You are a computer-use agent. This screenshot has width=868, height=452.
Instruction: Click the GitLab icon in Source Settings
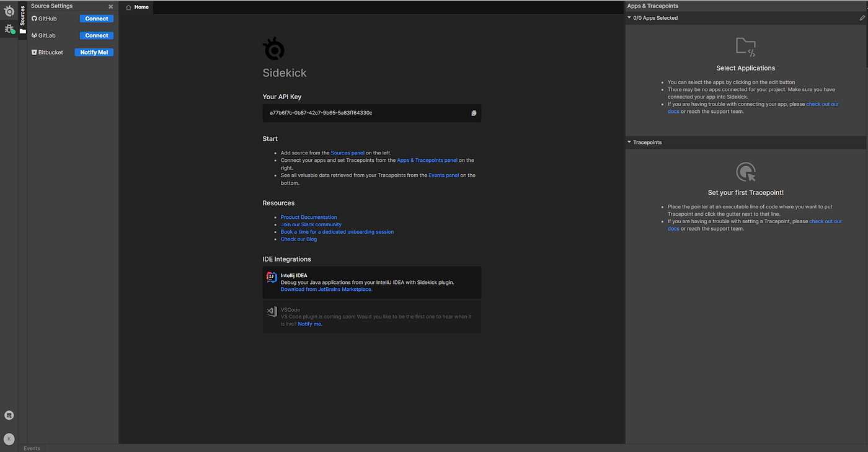(x=34, y=35)
